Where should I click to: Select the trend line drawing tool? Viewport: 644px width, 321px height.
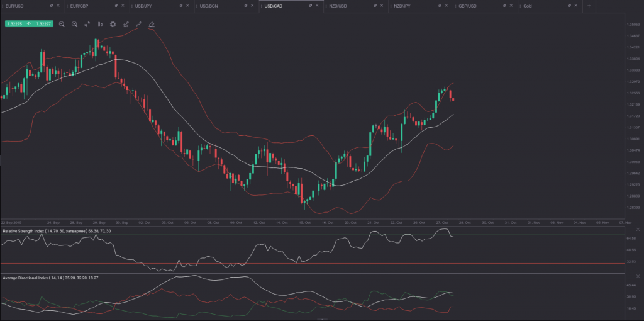click(x=138, y=24)
